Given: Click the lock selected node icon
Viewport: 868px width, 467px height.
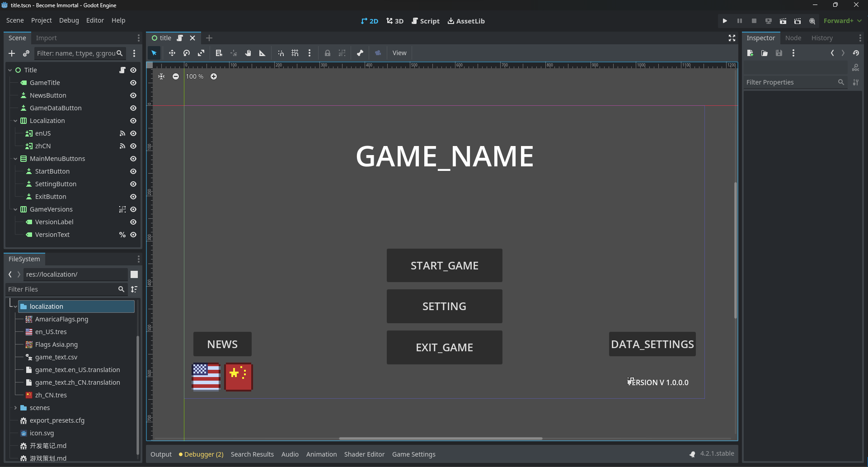Looking at the screenshot, I should tap(328, 53).
